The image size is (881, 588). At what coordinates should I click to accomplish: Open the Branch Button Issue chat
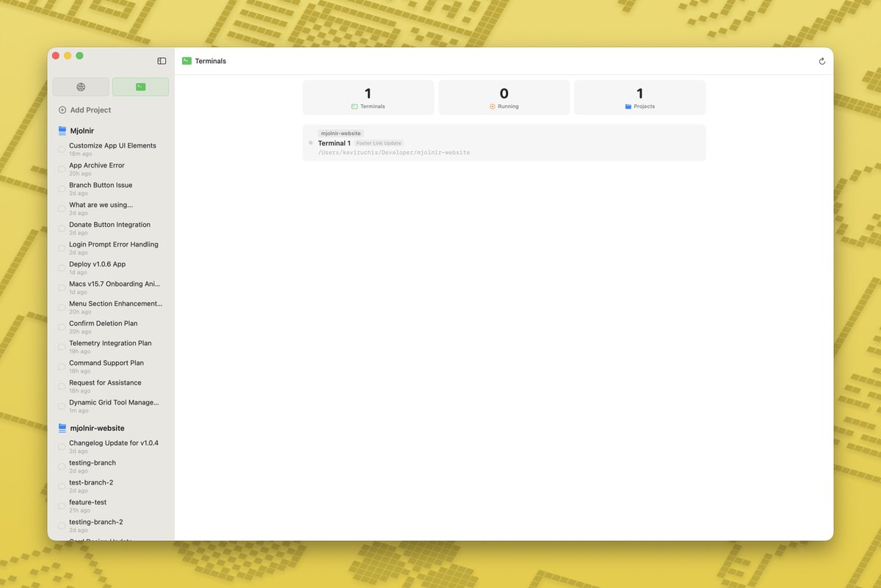pos(112,189)
